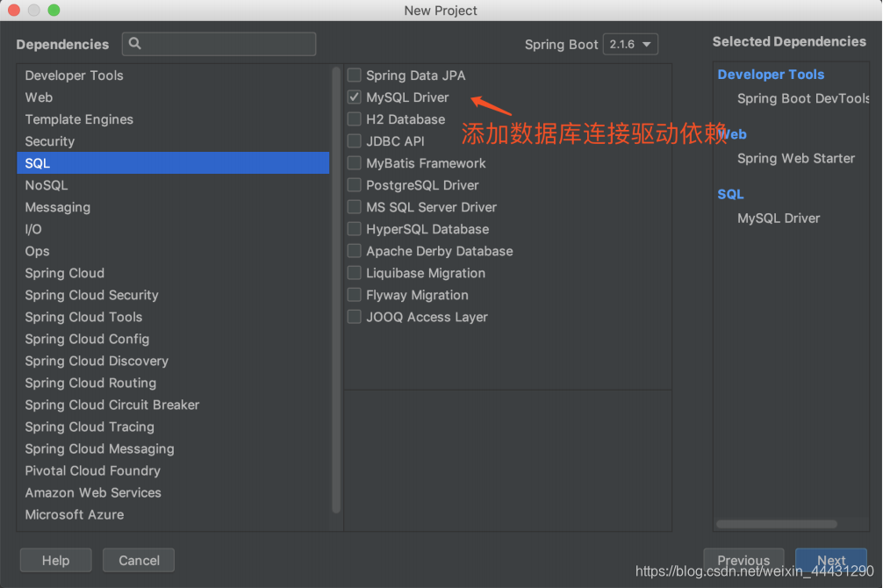This screenshot has height=588, width=883.
Task: Enable the JDBC API dependency
Action: 354,141
